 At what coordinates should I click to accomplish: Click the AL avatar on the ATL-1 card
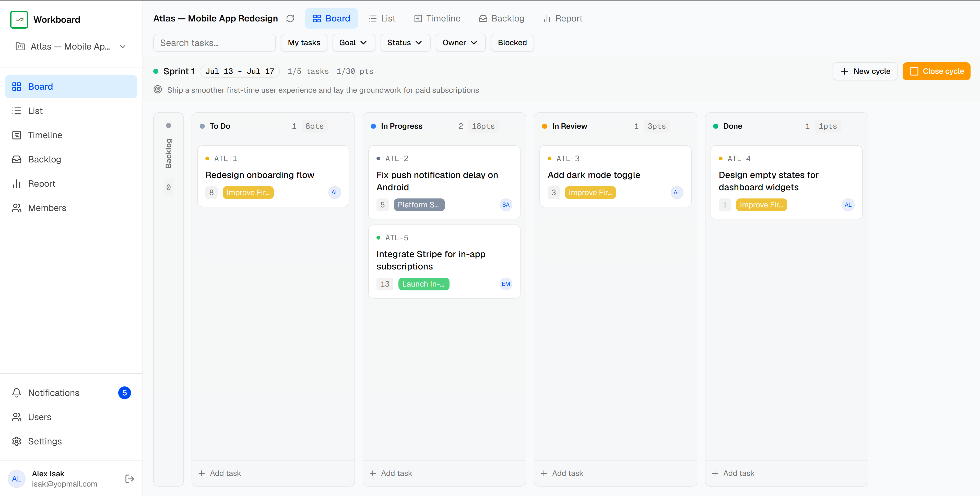[335, 193]
